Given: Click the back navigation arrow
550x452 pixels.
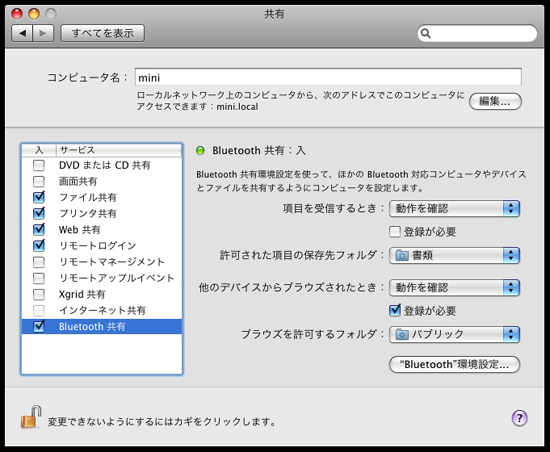Looking at the screenshot, I should [x=22, y=33].
